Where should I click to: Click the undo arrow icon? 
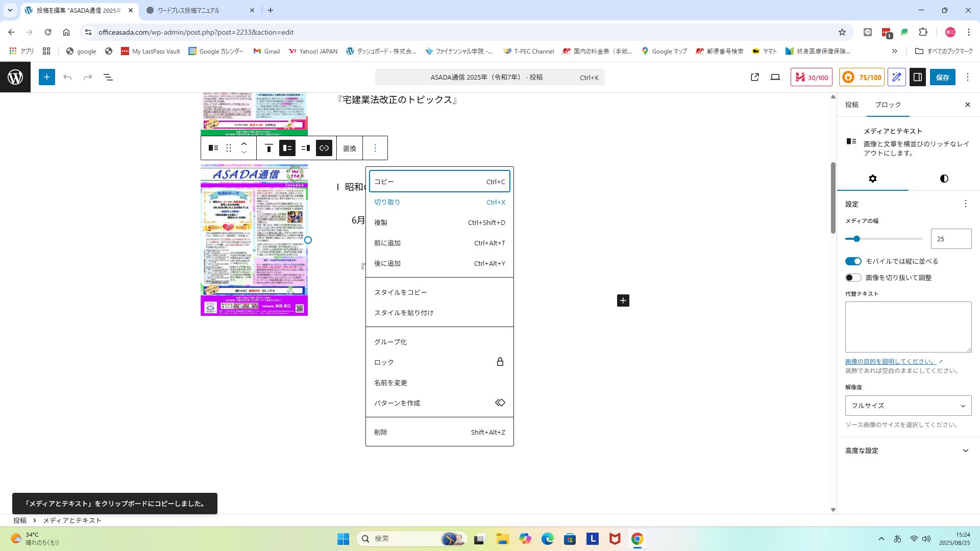pos(67,77)
